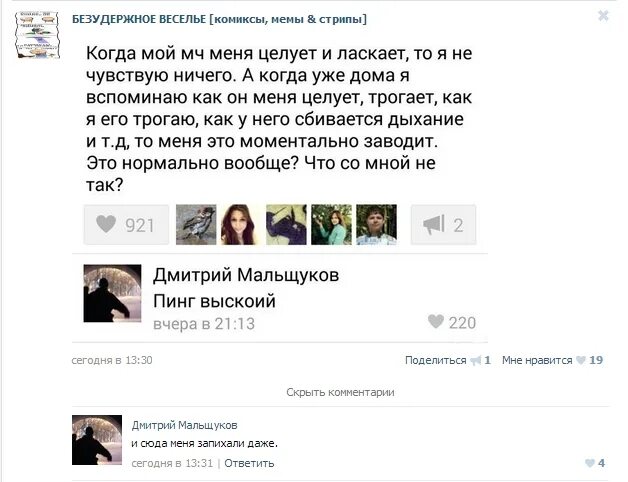Click the megaphone button showing 2

point(443,225)
